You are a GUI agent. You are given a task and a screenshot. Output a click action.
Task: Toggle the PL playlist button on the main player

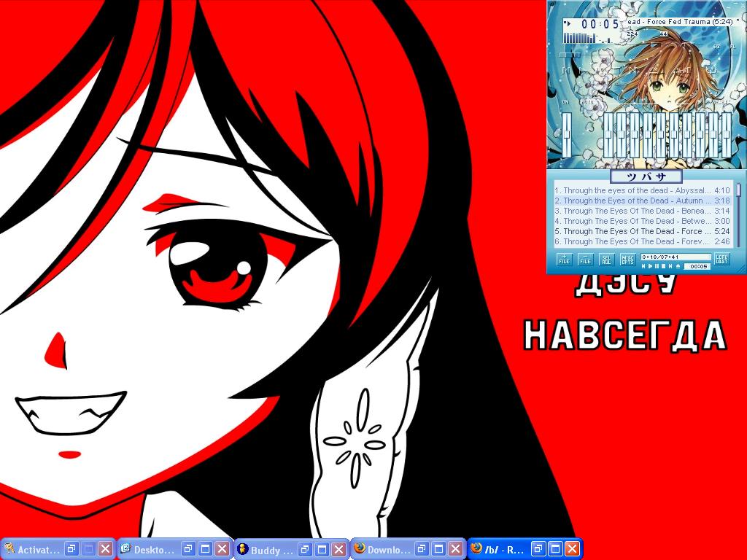click(x=732, y=47)
